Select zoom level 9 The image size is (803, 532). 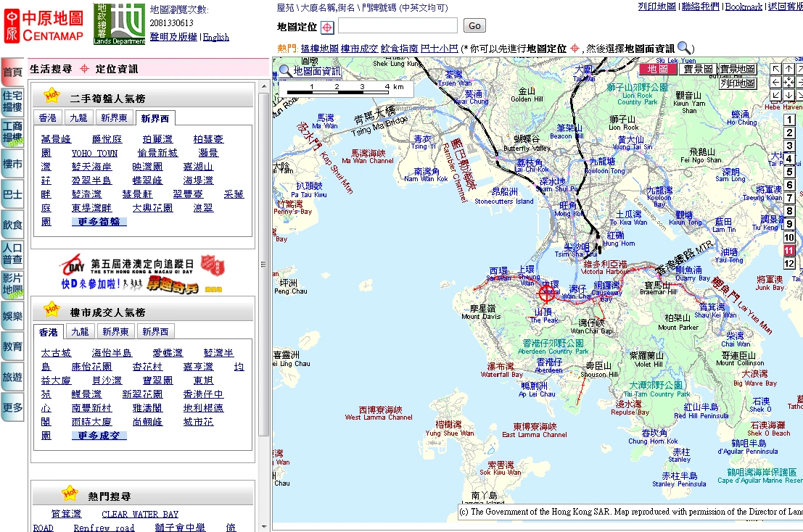click(789, 224)
